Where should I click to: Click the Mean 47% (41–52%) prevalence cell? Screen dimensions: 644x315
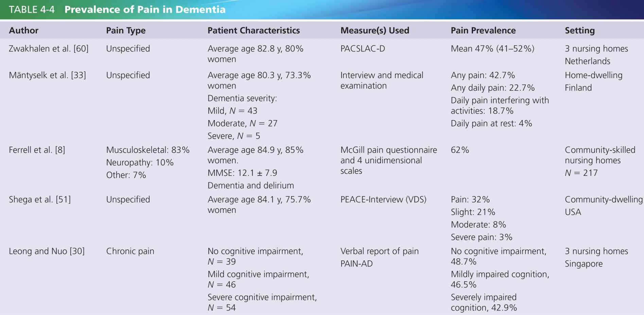click(492, 49)
